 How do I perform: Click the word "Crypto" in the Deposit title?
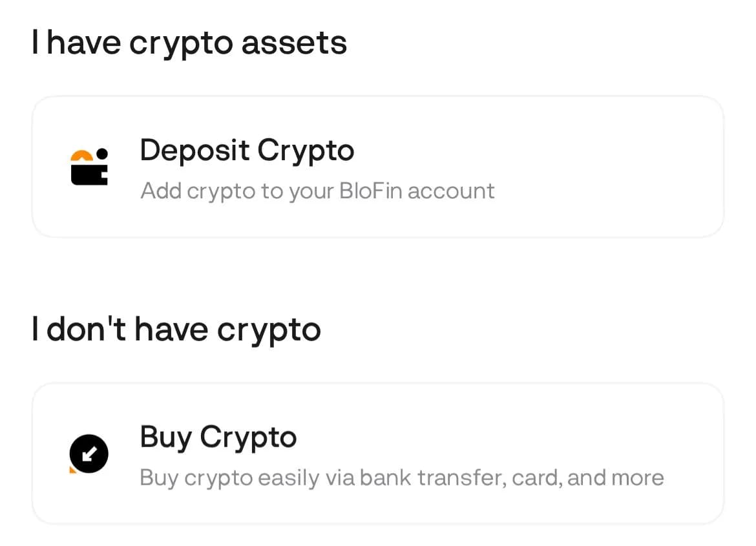[306, 151]
